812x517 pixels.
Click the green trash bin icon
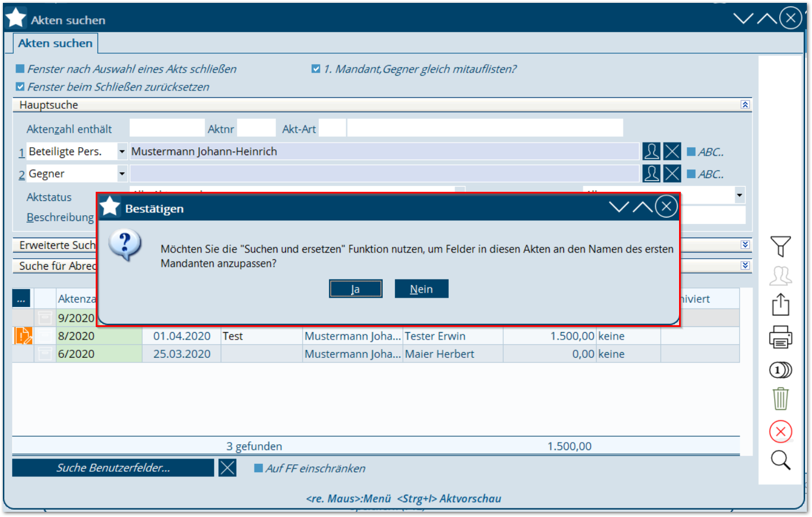click(780, 398)
